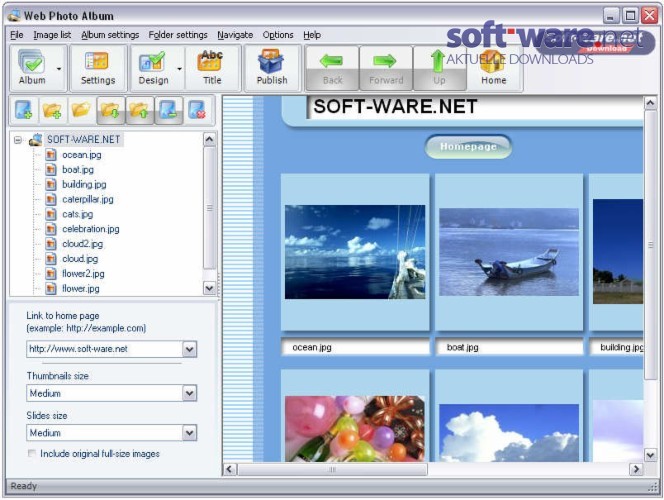This screenshot has height=500, width=664.
Task: Open the Design button dropdown arrow
Action: (180, 69)
